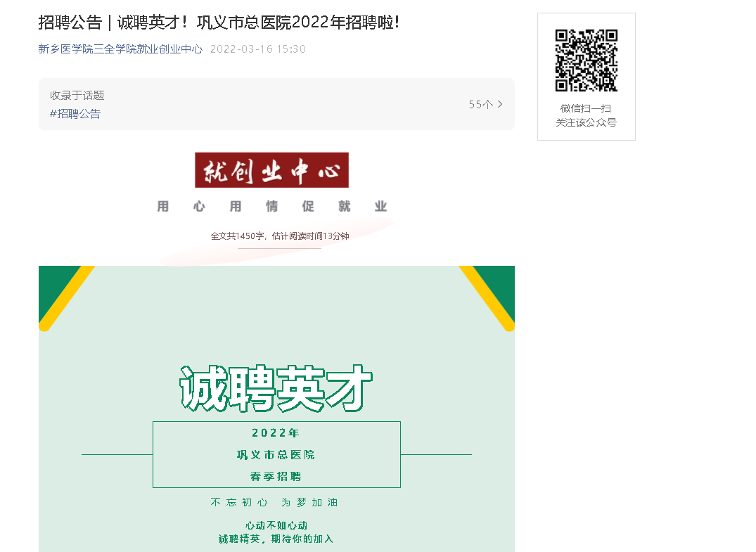Viewport: 756px width, 552px height.
Task: Click the publish date 2022-03-16 15:30
Action: 258,49
